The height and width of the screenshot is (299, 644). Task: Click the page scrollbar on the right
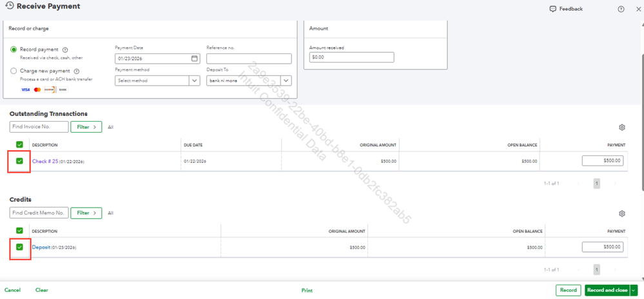click(x=641, y=123)
